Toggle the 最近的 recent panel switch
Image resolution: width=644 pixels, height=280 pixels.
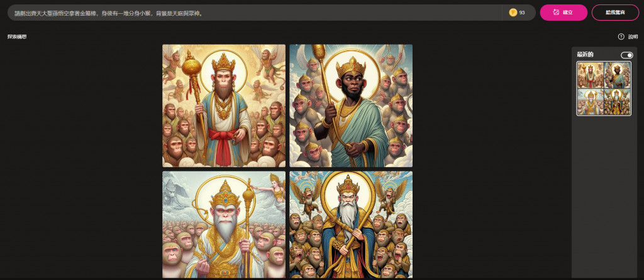[626, 55]
